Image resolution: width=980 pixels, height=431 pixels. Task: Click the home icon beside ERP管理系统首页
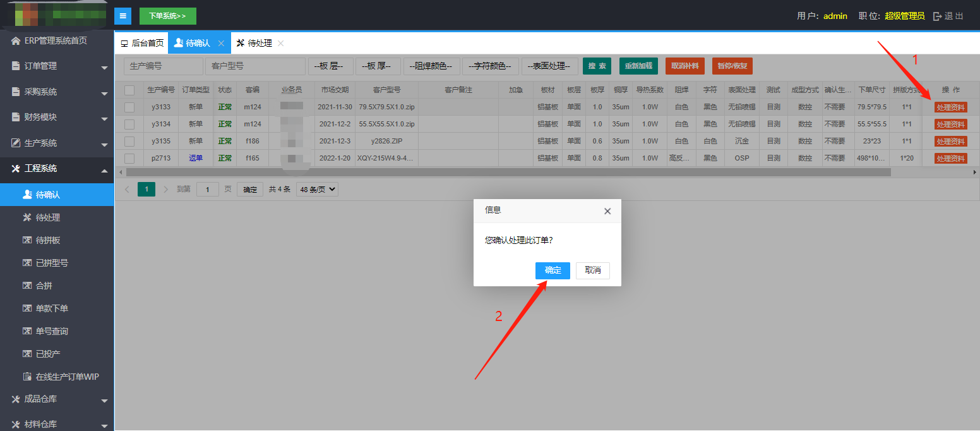[16, 41]
